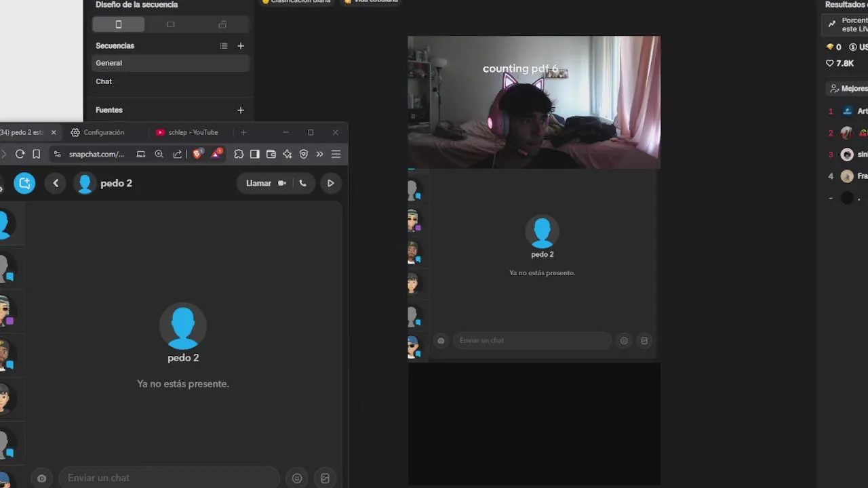Screen dimensions: 868x488
Task: Show more toolbar items with double chevron
Action: click(x=319, y=154)
